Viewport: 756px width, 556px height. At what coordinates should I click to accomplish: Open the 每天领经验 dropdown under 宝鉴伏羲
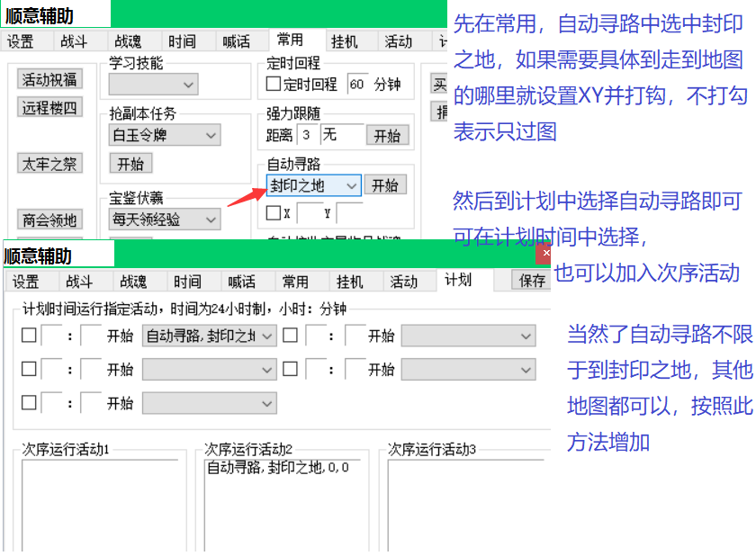click(165, 220)
